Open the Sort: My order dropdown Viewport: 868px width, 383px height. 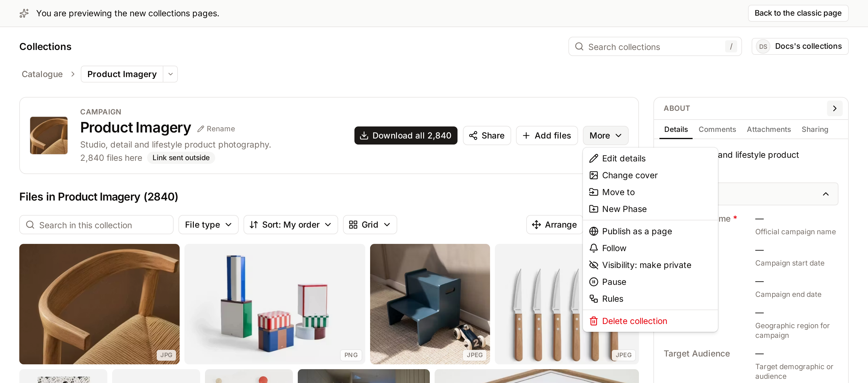(x=291, y=225)
